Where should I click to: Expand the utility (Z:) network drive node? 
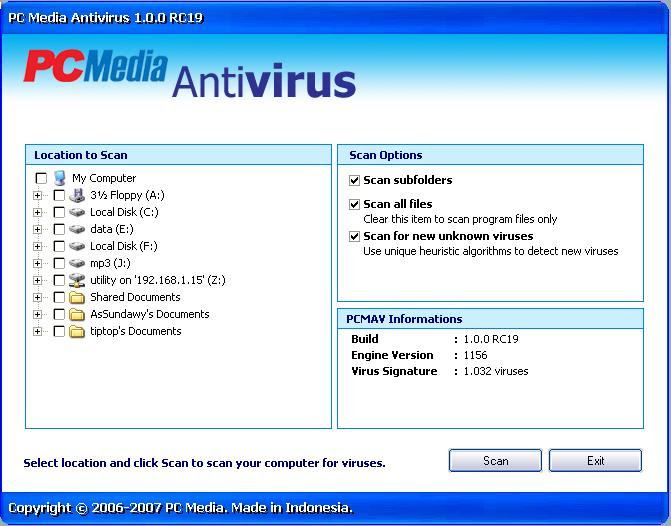click(38, 280)
